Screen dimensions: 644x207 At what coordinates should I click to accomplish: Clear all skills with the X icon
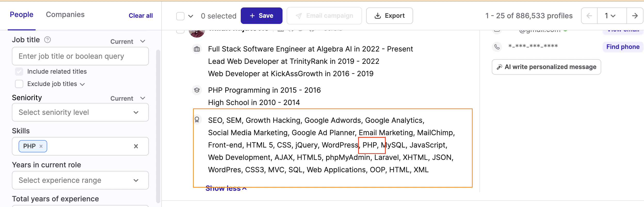coord(136,146)
